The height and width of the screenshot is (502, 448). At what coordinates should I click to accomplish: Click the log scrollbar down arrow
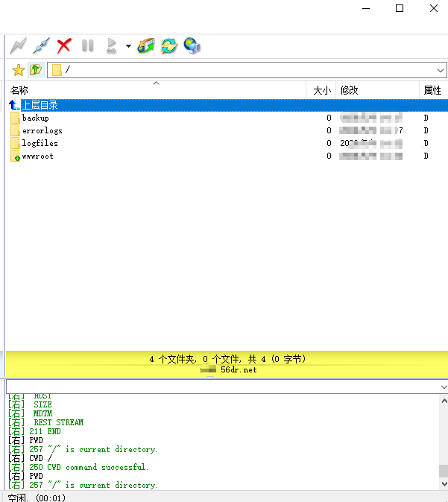coord(444,483)
